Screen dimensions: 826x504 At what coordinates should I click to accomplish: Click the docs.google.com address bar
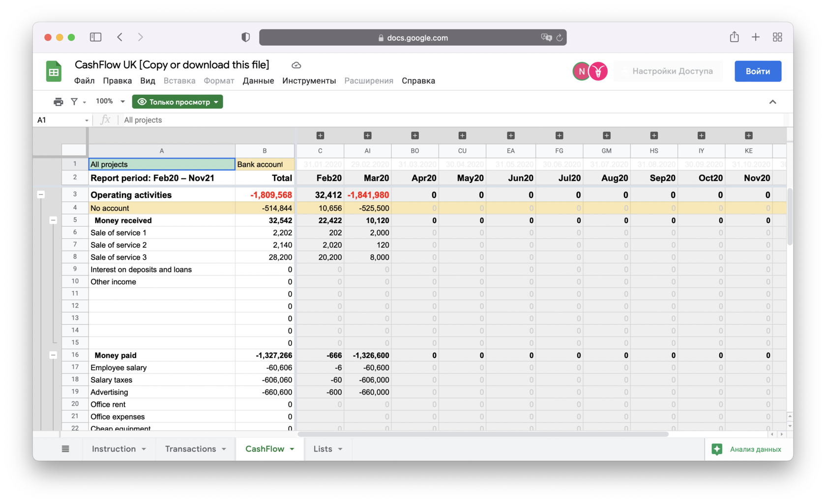413,37
